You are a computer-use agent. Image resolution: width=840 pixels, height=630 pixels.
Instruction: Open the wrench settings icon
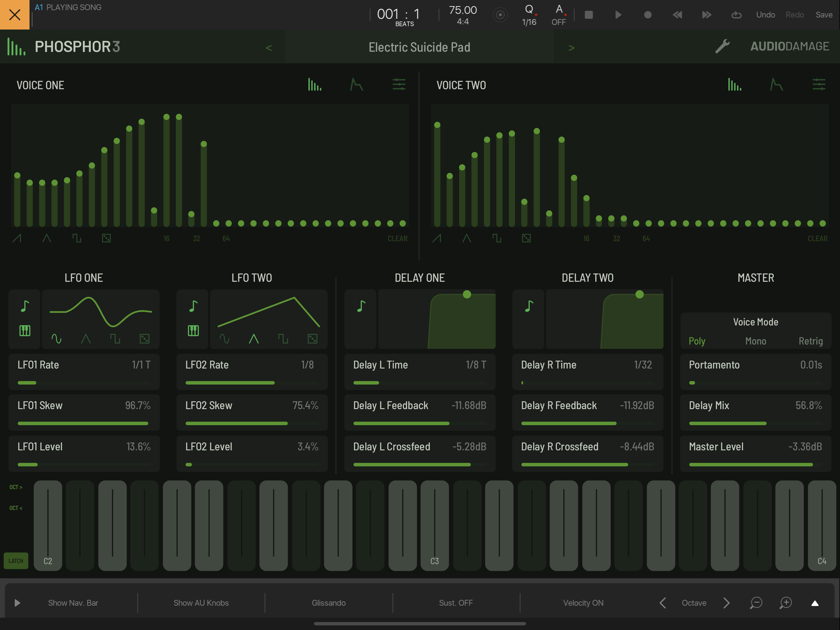pyautogui.click(x=722, y=46)
